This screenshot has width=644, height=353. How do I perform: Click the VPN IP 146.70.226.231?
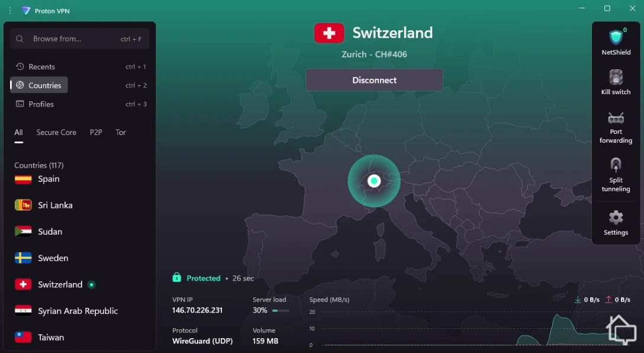pyautogui.click(x=197, y=310)
